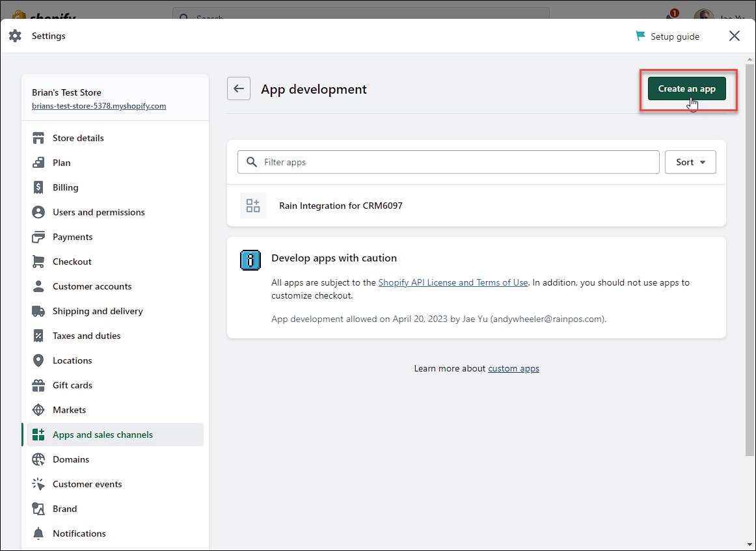Close the Settings panel with X
Image resolution: width=756 pixels, height=551 pixels.
[x=735, y=36]
